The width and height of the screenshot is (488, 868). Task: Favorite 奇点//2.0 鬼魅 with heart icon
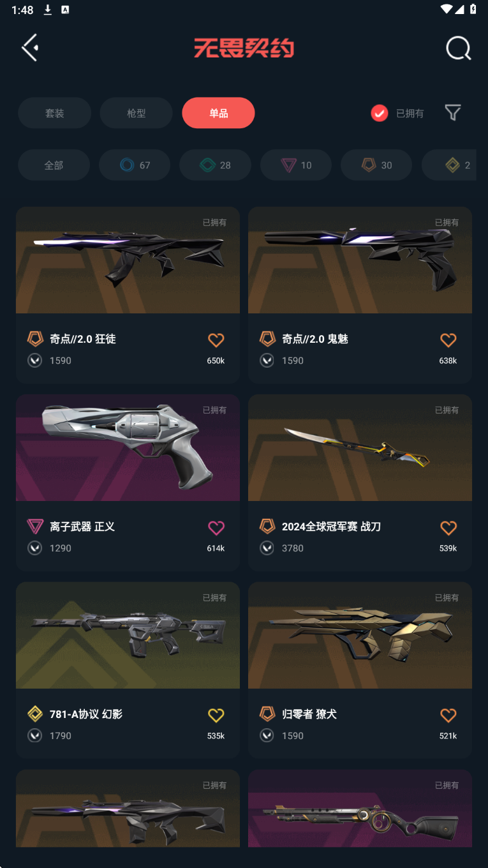(448, 340)
